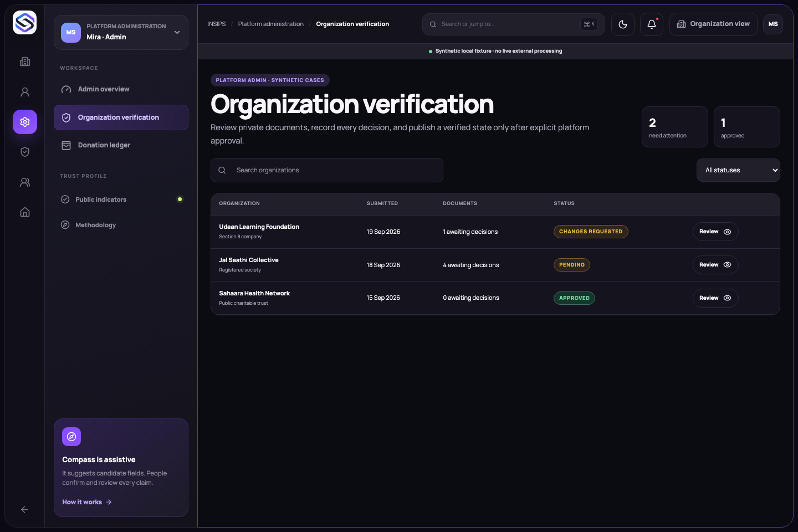Click the CHANGES REQUESTED status badge
This screenshot has width=798, height=532.
(591, 232)
